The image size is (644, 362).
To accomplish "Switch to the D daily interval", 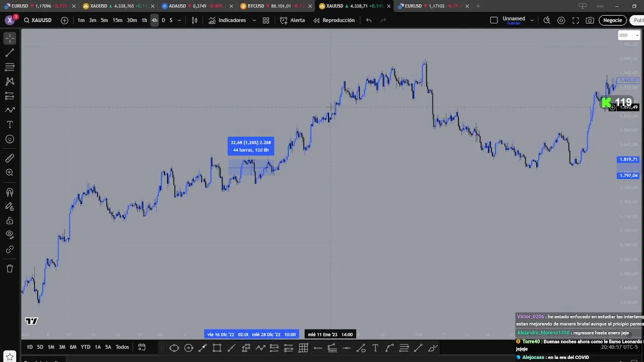I will pos(163,20).
